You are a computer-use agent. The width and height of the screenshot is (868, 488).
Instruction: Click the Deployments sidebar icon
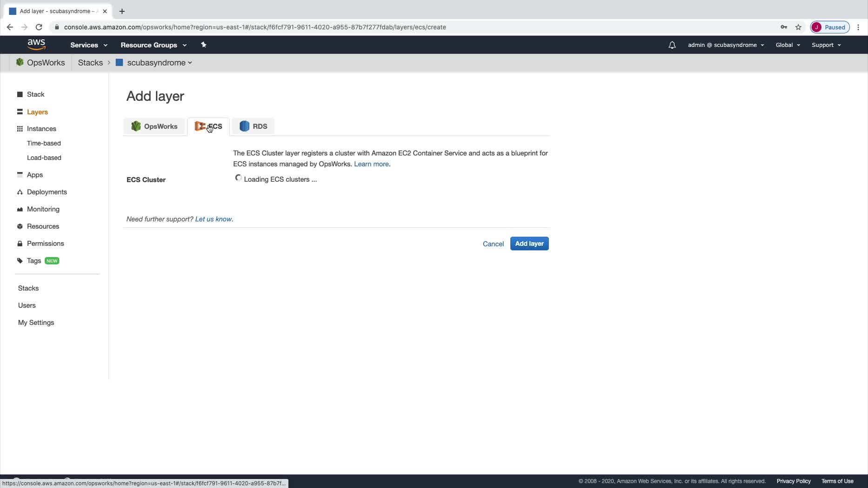[x=20, y=192]
